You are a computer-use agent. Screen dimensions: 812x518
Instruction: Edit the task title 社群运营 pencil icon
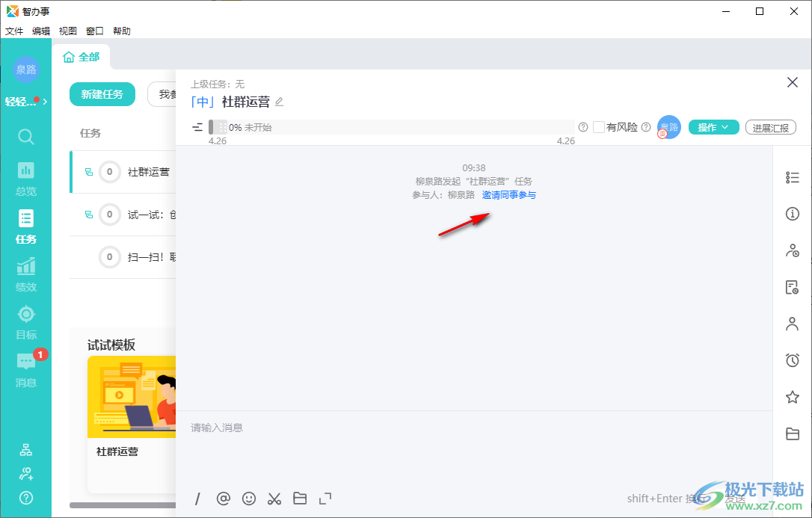pyautogui.click(x=279, y=102)
